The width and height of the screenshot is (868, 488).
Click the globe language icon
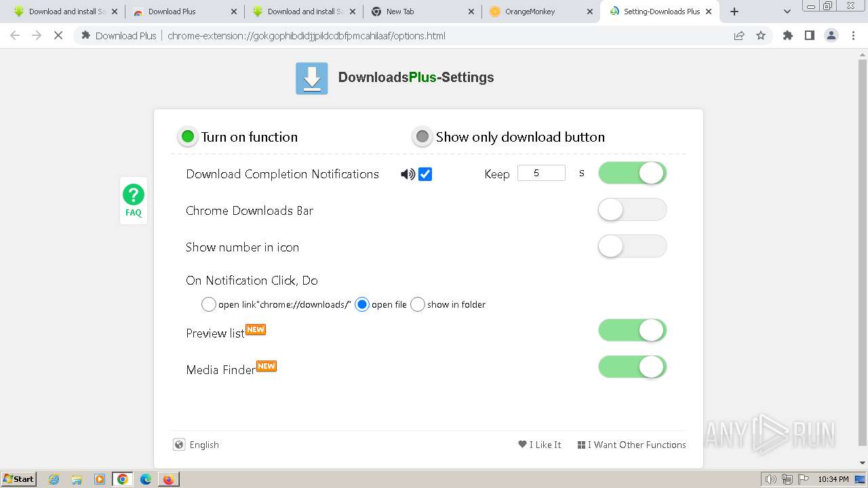[179, 445]
